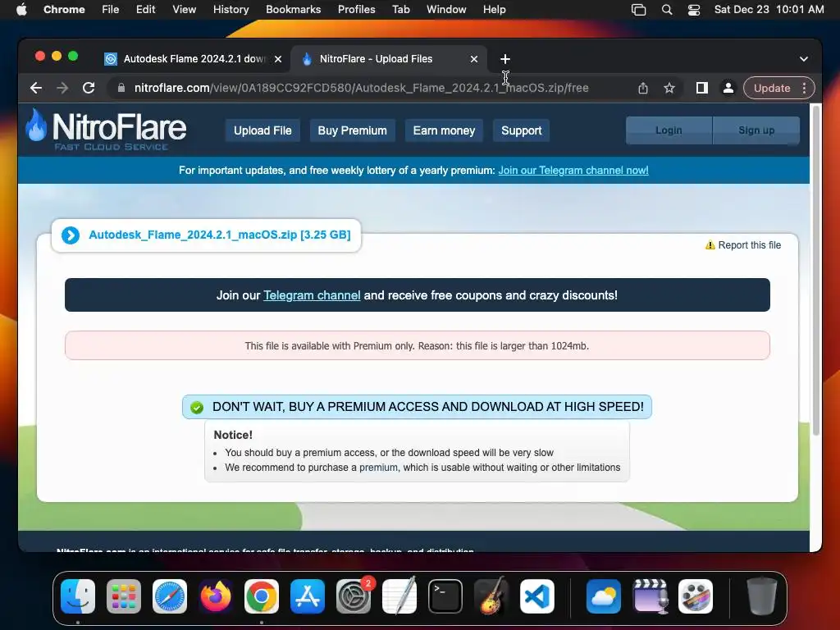Select the NitroFlare - Upload Files tab
Screen dimensions: 840x630
point(389,59)
